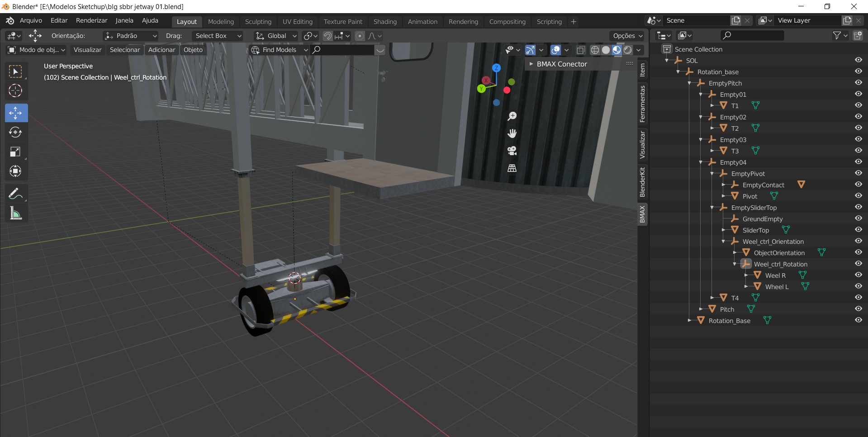The image size is (868, 437).
Task: Select the Cursor tool in the left toolbar
Action: [15, 91]
